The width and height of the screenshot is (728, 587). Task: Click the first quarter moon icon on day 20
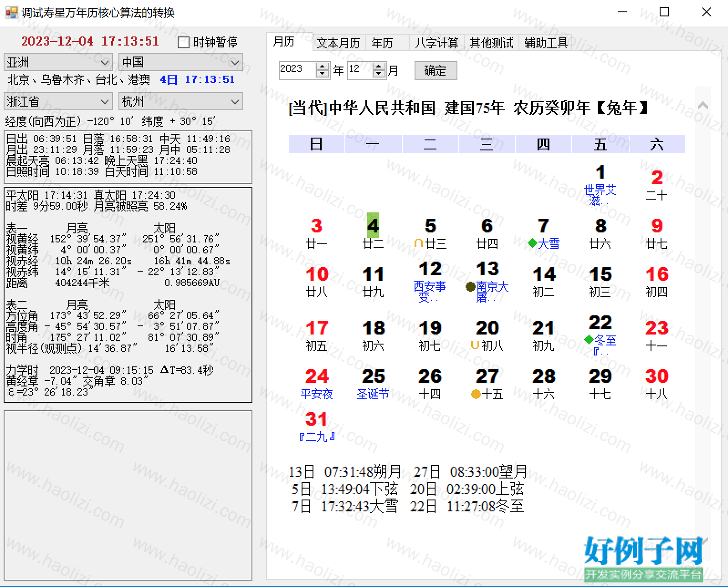(475, 345)
